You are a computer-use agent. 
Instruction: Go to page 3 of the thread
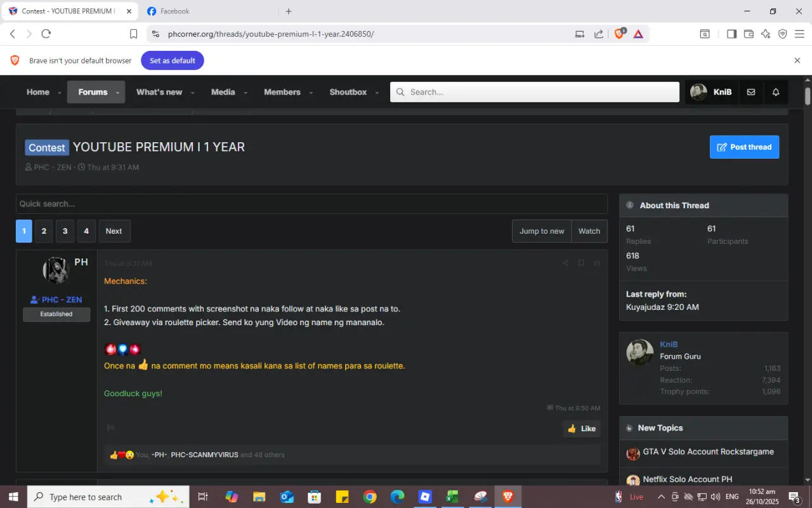pyautogui.click(x=65, y=231)
